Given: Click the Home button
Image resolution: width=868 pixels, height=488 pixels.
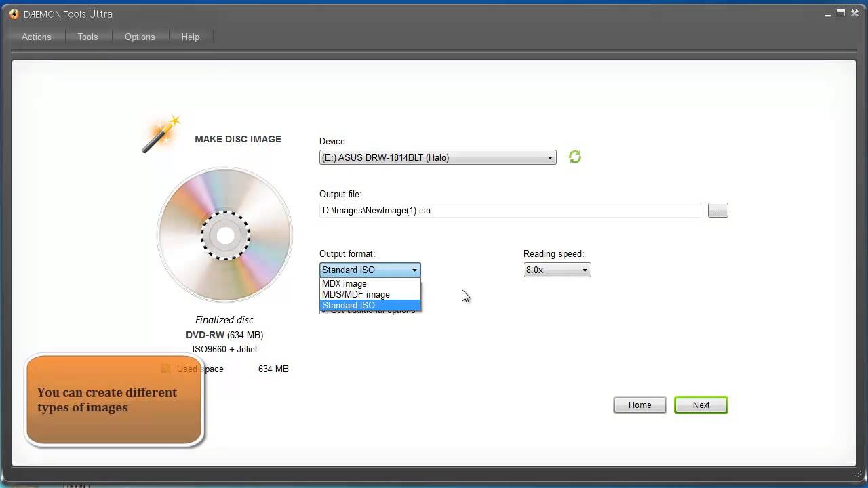Looking at the screenshot, I should [x=639, y=405].
